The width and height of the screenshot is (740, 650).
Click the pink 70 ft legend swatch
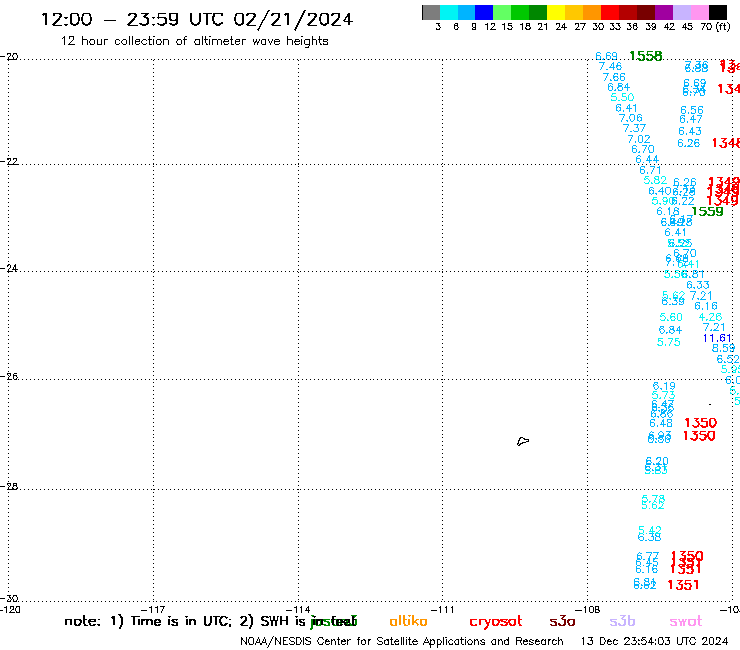[699, 12]
